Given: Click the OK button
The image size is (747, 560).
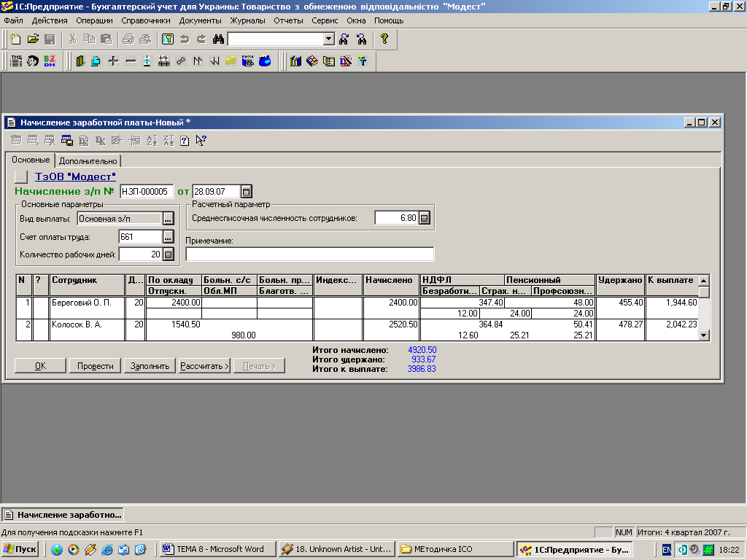Looking at the screenshot, I should pyautogui.click(x=41, y=366).
